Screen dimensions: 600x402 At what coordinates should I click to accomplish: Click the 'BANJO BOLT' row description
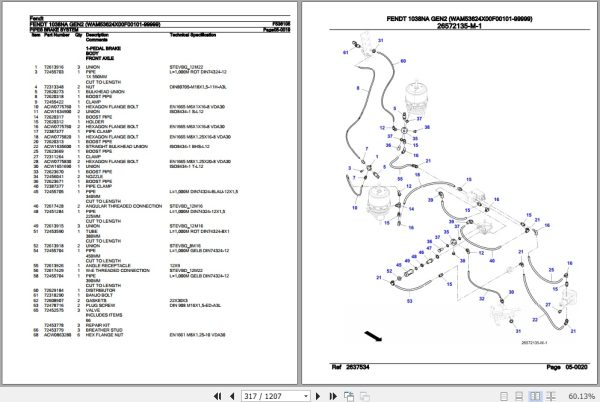[99, 295]
